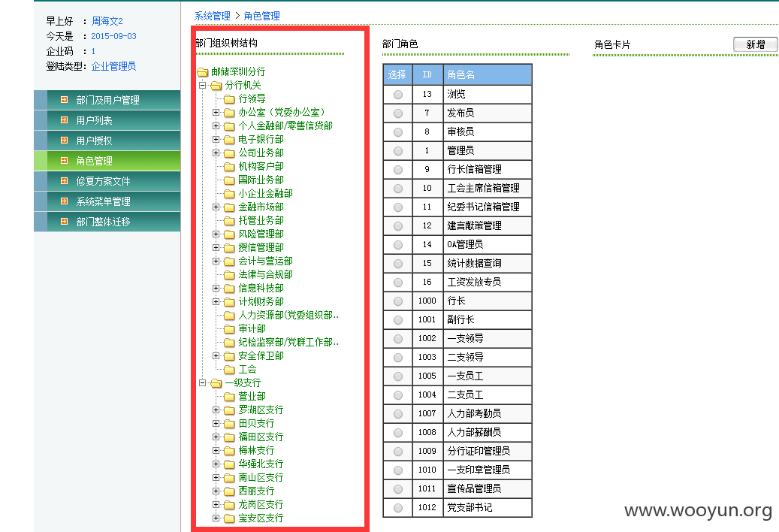
Task: Select radio button for 行长信箱管理
Action: click(x=398, y=170)
